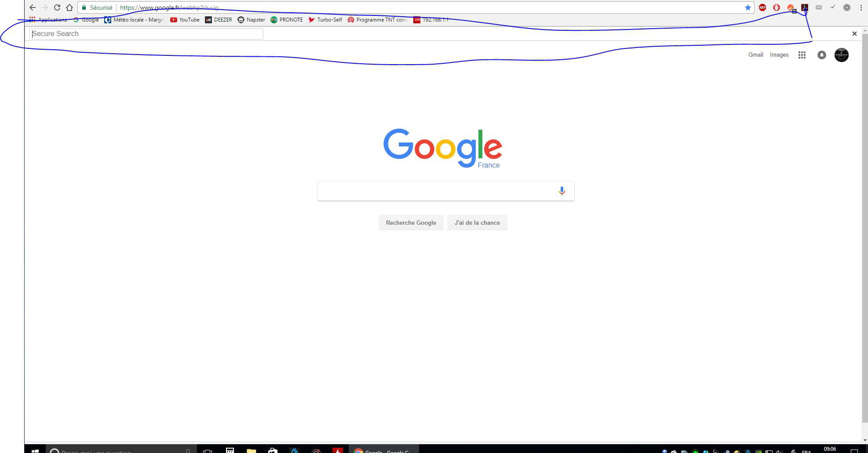The image size is (868, 453).
Task: Click into the Secure Search field
Action: 146,34
